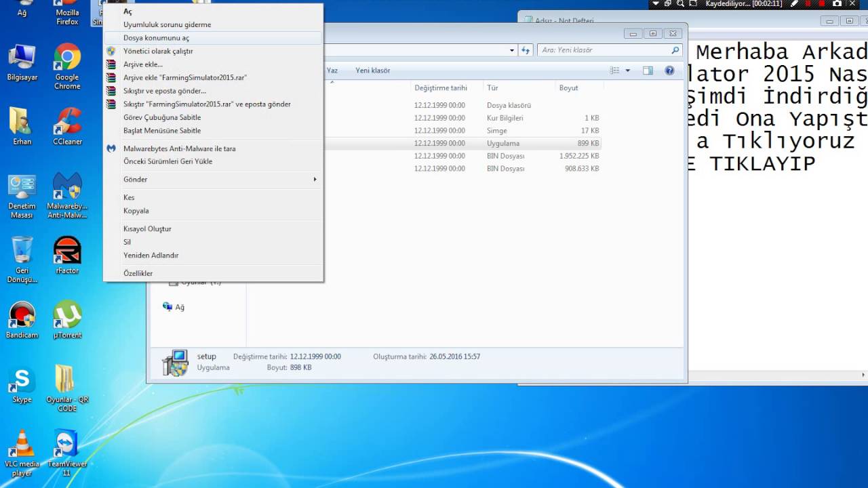868x488 pixels.
Task: Select Malwarebytes Anti-Malware ile tara
Action: tap(214, 148)
